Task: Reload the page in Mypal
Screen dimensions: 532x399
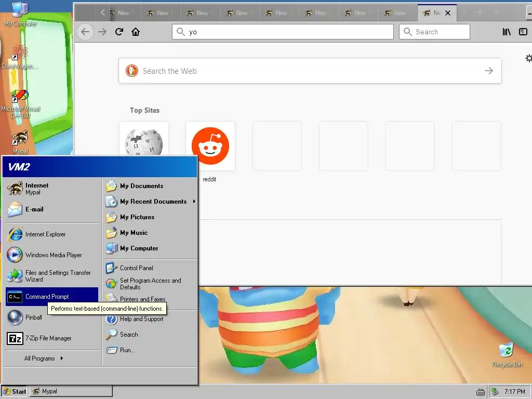Action: [x=119, y=32]
